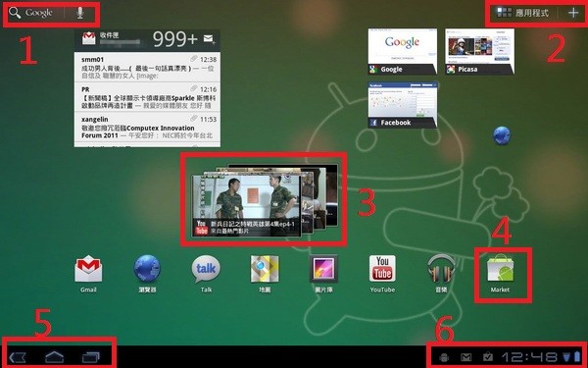
Task: Click the plus button to customize home
Action: (x=573, y=13)
